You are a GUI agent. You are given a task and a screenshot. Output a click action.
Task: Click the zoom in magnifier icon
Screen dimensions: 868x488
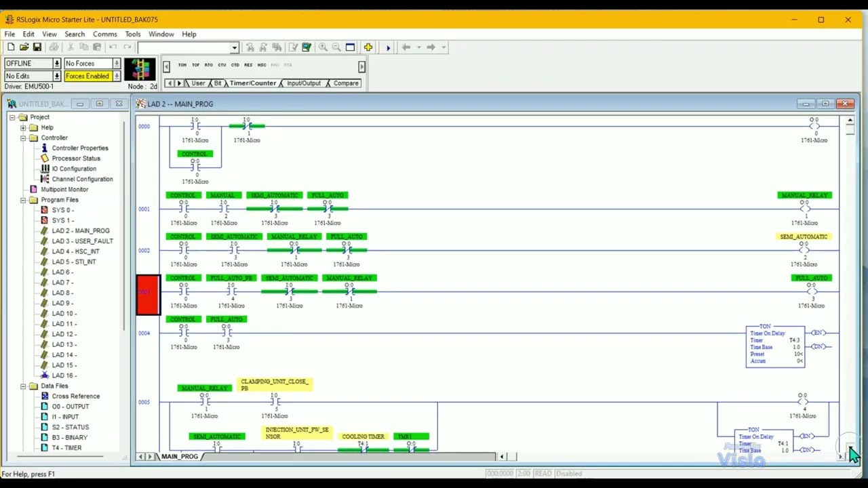(323, 47)
